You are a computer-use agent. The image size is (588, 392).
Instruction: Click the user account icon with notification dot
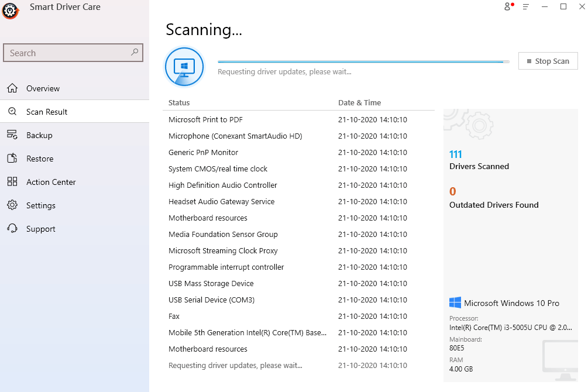coord(507,6)
